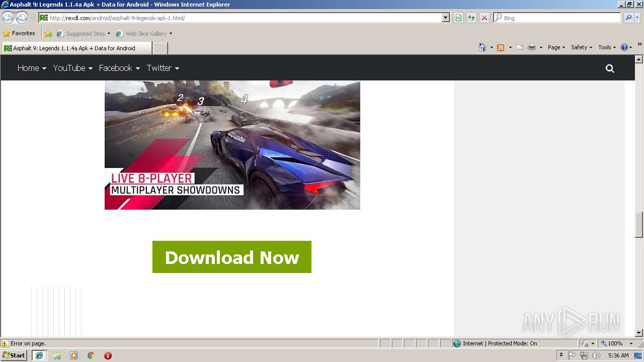Image resolution: width=644 pixels, height=362 pixels.
Task: Click Internet Protected Mode: On status text
Action: pyautogui.click(x=500, y=344)
